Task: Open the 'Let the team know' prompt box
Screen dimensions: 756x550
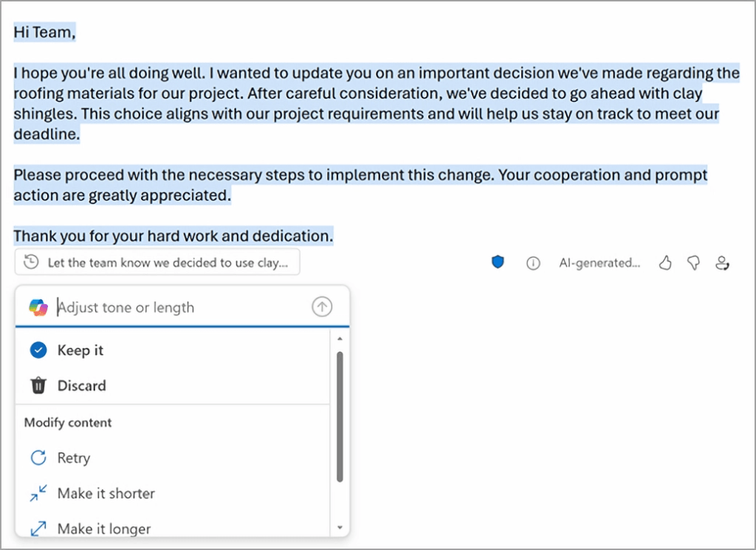Action: [157, 262]
